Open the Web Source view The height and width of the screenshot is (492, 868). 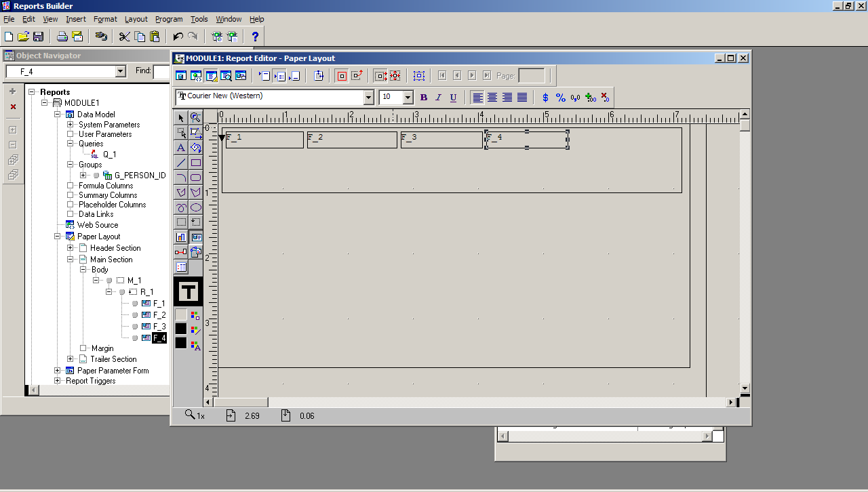point(195,75)
